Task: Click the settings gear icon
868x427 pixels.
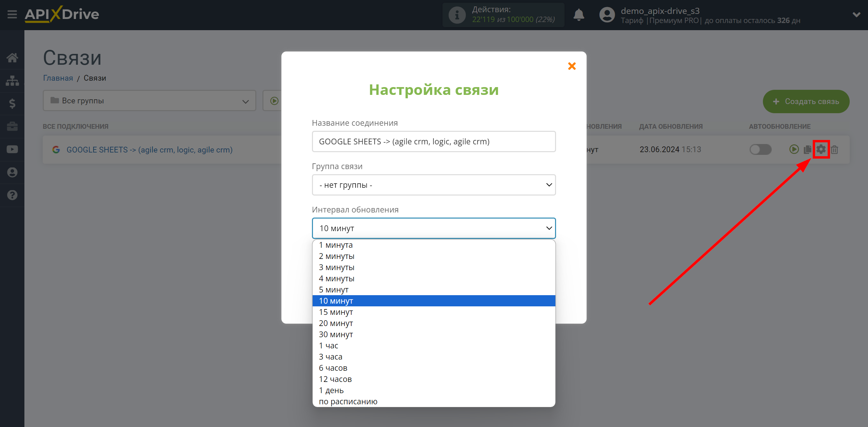Action: click(821, 149)
